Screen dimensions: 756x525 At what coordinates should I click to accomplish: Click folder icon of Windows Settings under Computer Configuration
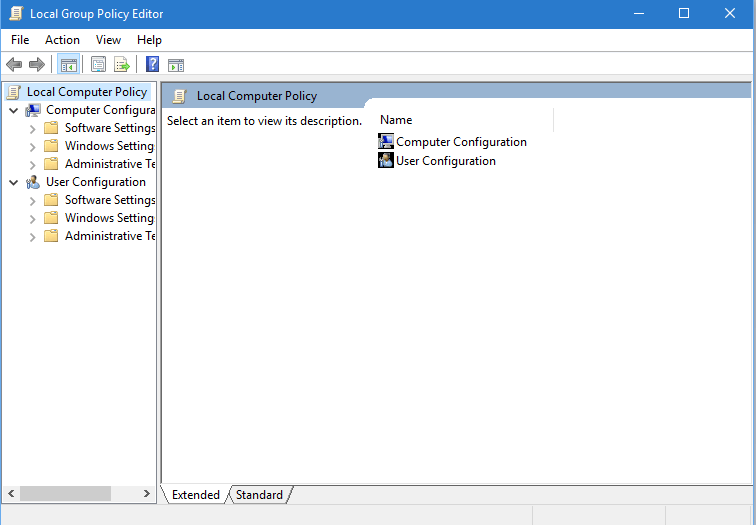point(51,146)
